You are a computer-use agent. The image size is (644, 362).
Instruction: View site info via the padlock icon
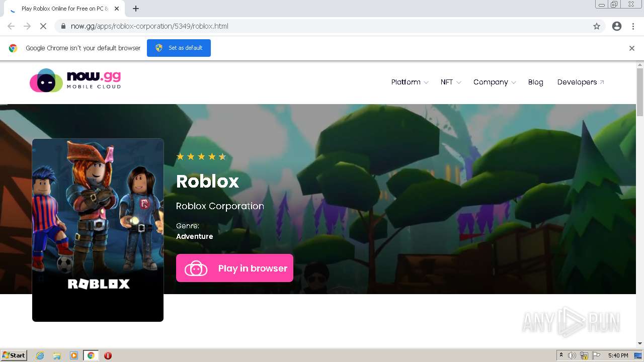click(63, 26)
